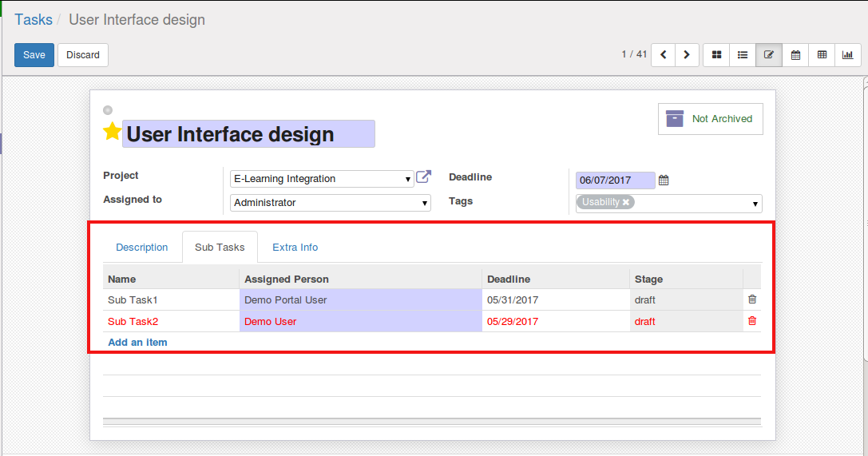Image resolution: width=868 pixels, height=456 pixels.
Task: Toggle the priority star on task
Action: click(x=113, y=133)
